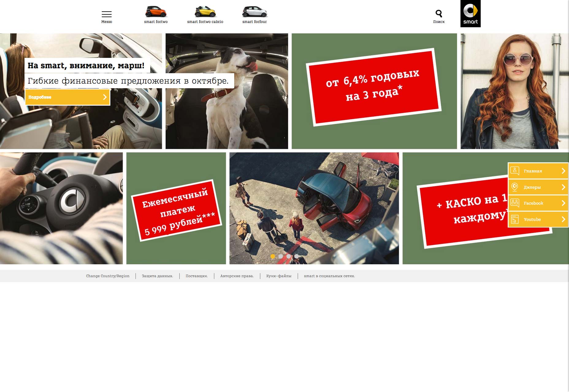The height and width of the screenshot is (392, 569).
Task: Open smart forfour menu label
Action: [x=254, y=22]
